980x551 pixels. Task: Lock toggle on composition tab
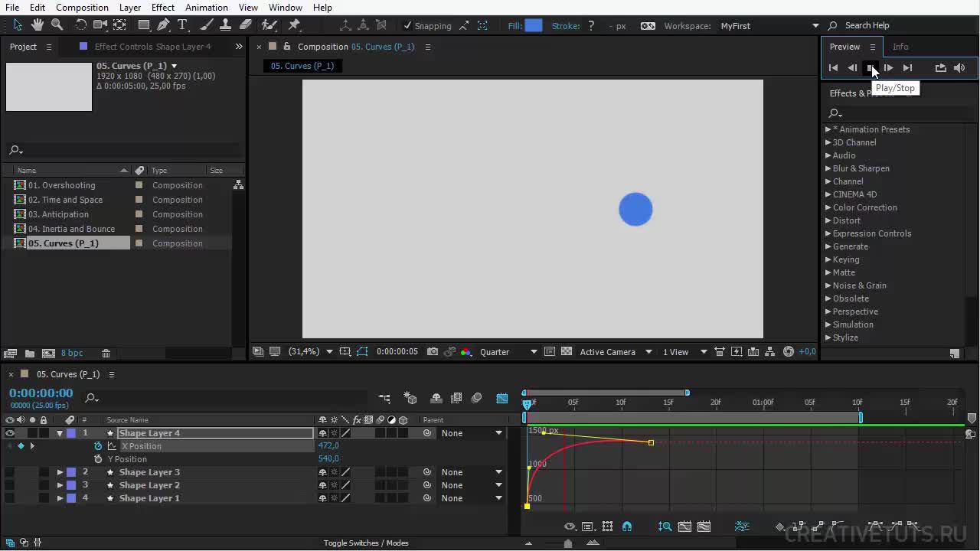[286, 47]
